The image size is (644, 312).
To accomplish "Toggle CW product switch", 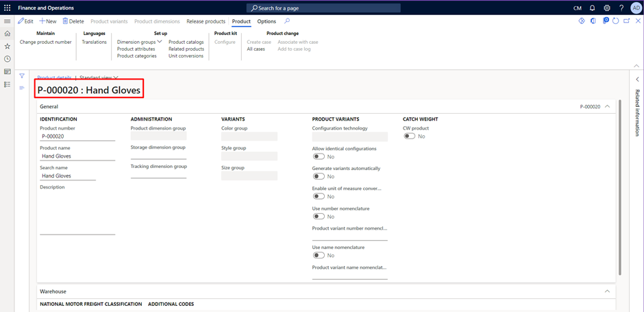I will pos(409,136).
